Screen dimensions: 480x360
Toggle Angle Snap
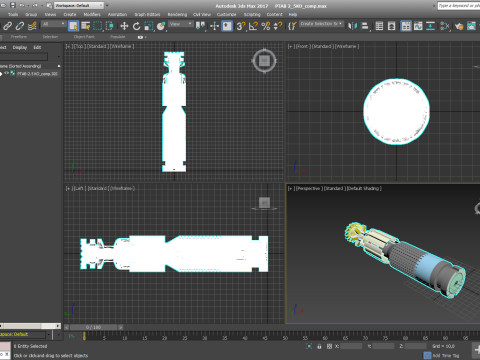point(253,26)
